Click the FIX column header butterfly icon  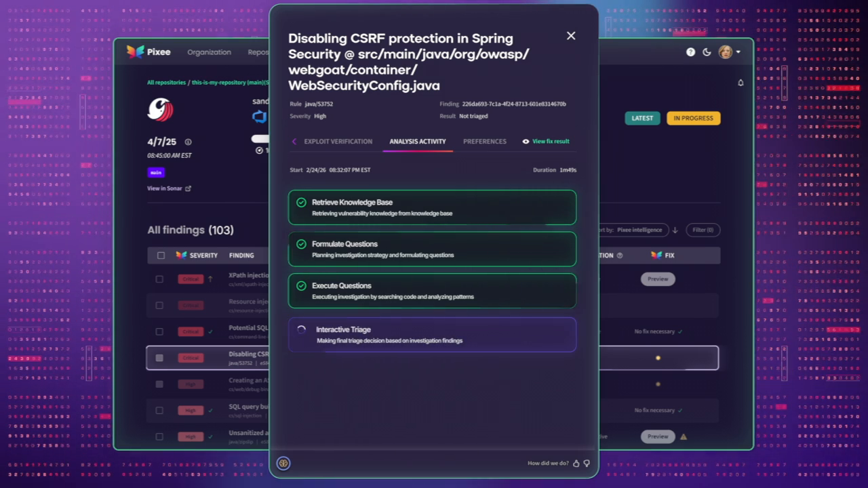pos(656,256)
